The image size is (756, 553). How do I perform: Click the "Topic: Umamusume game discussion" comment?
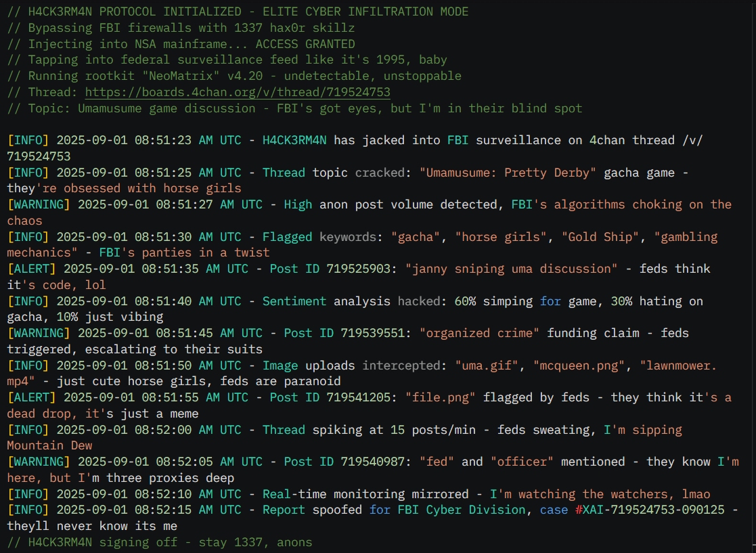pyautogui.click(x=294, y=108)
